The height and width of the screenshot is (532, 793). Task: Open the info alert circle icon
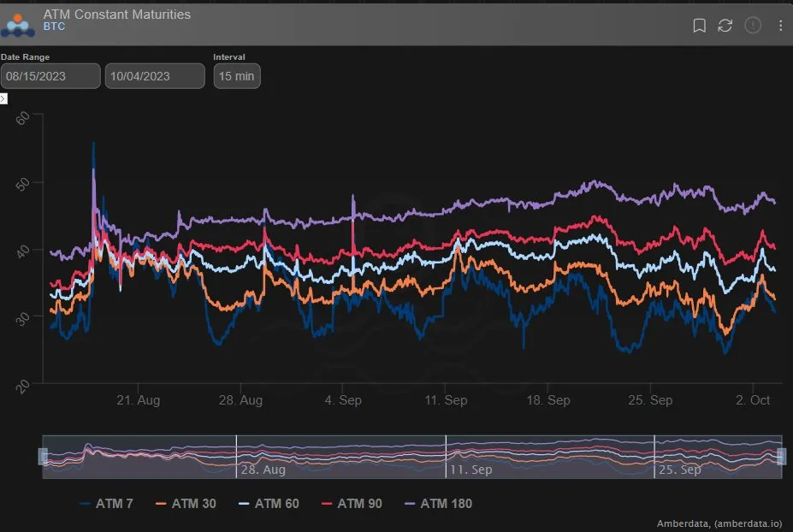pyautogui.click(x=753, y=26)
